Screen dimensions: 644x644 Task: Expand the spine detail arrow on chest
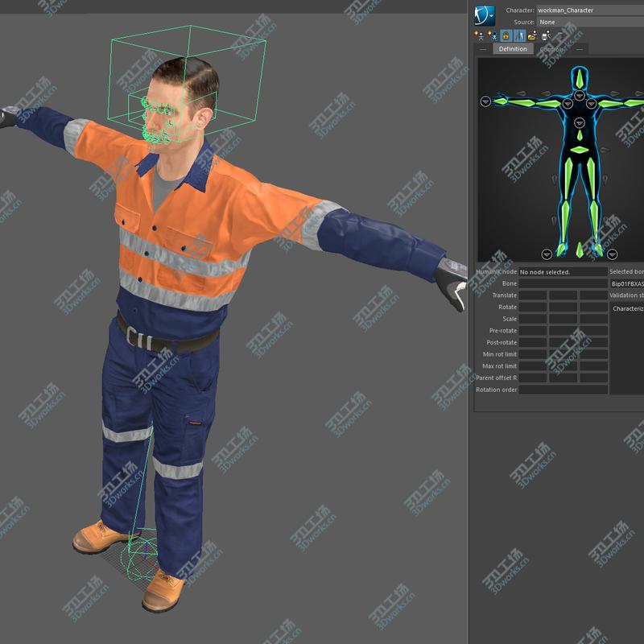(x=579, y=122)
